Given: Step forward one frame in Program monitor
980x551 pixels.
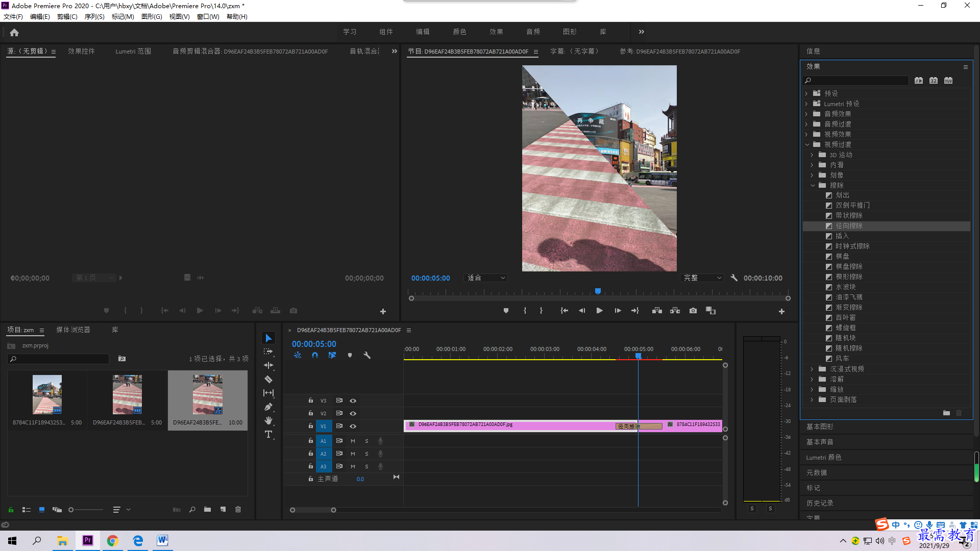Looking at the screenshot, I should tap(618, 311).
